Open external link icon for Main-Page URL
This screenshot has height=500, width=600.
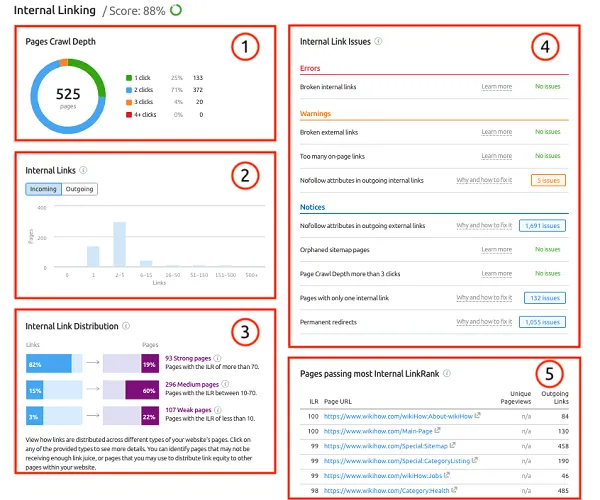coord(437,430)
